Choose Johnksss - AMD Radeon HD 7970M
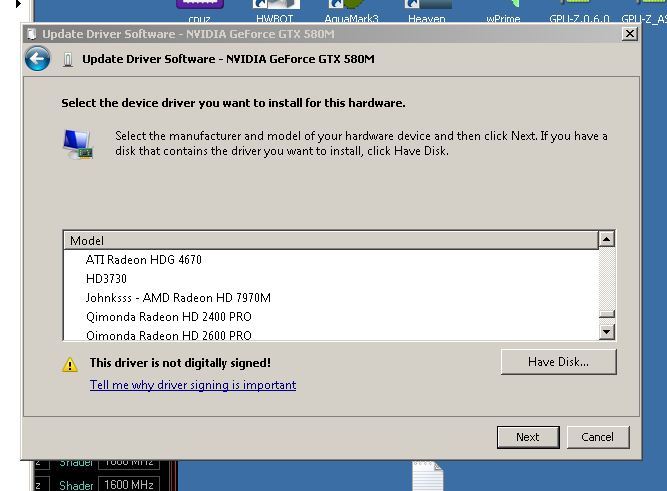The image size is (667, 491). (178, 298)
